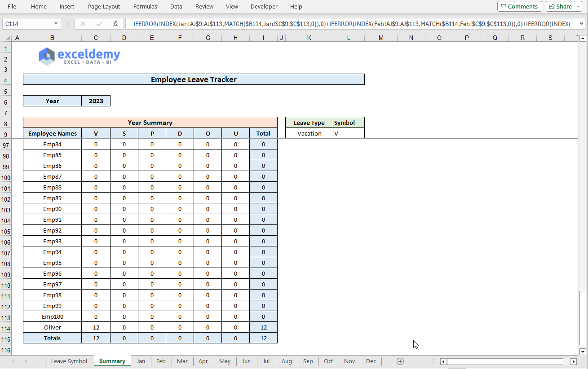Go to the Jul sheet tab

(x=266, y=361)
